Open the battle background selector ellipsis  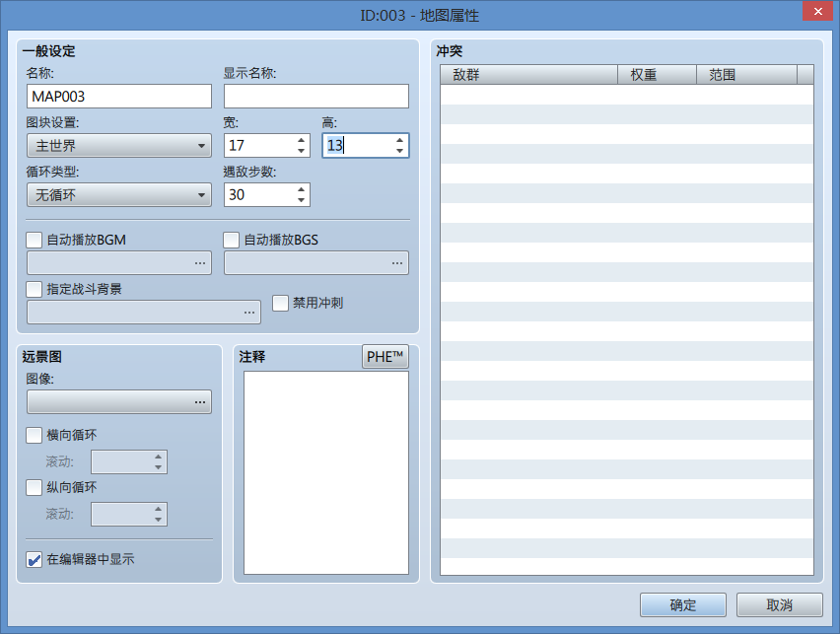tap(249, 313)
